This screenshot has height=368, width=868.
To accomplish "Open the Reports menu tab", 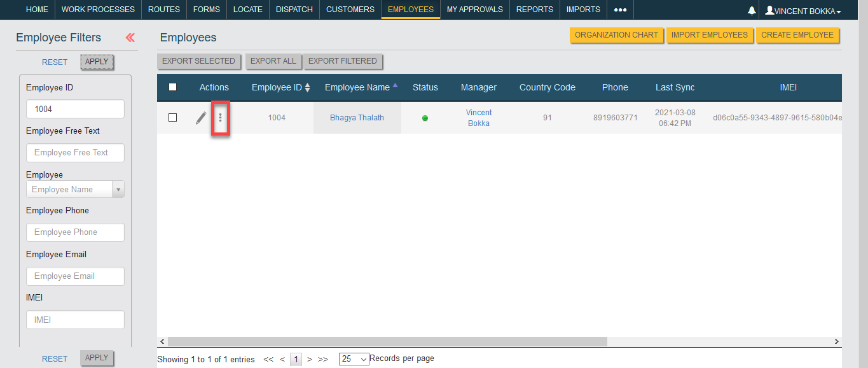I will point(534,10).
